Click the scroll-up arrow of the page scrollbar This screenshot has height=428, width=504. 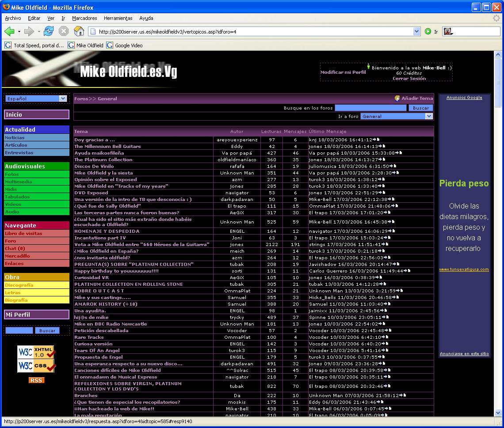(x=498, y=55)
